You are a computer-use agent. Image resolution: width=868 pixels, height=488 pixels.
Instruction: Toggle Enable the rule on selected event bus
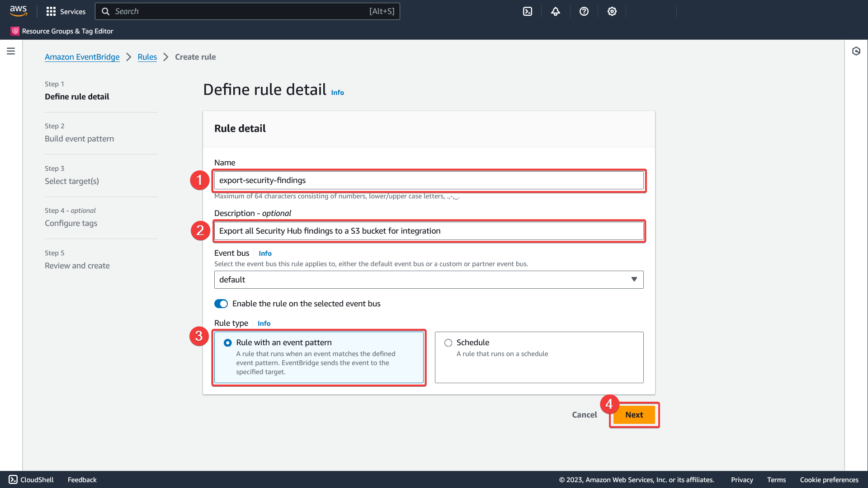[221, 304]
